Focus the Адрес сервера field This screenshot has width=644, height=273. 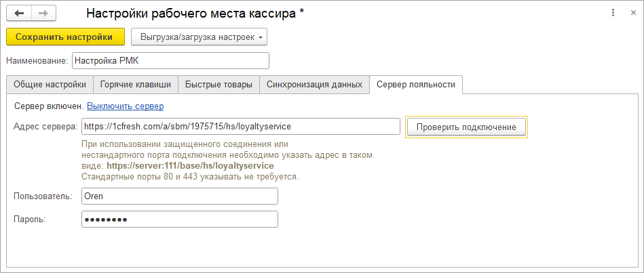tap(240, 127)
